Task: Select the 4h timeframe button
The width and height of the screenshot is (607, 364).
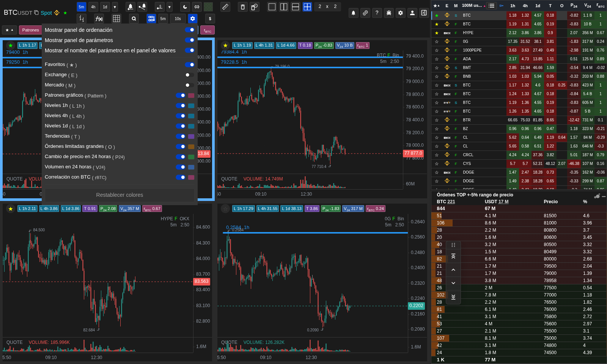Action: (93, 7)
